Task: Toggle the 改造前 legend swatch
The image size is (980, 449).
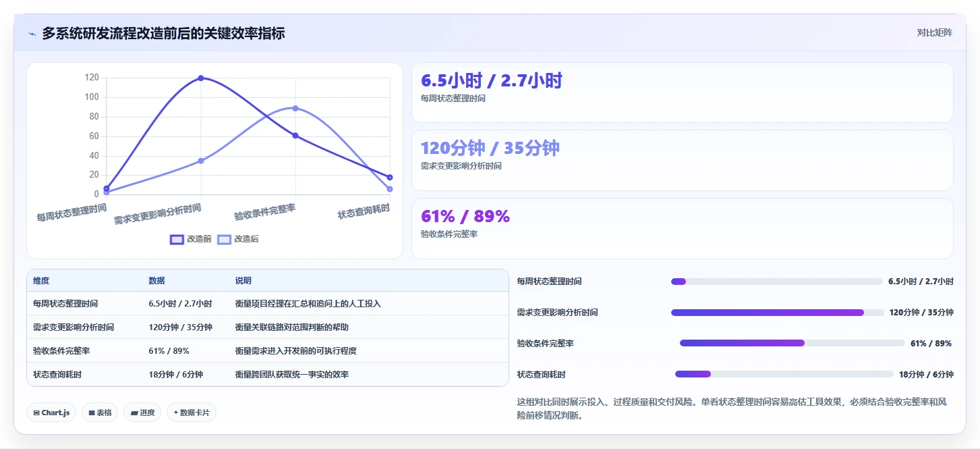Action: point(177,239)
